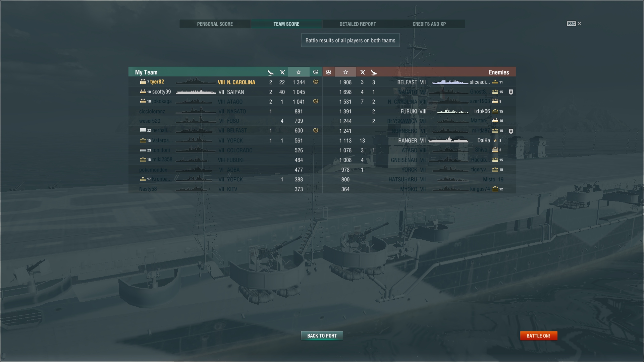Sort Enemies by aircraft shot down icon

tap(362, 72)
